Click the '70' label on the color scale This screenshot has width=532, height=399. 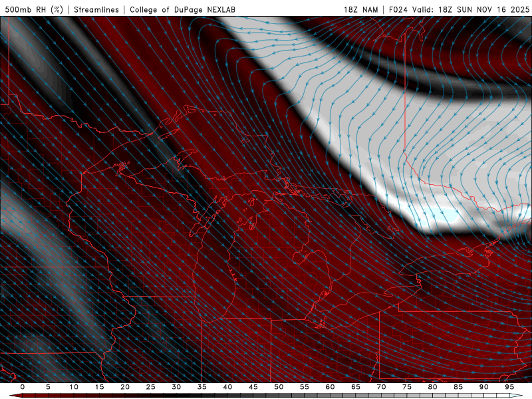(381, 387)
